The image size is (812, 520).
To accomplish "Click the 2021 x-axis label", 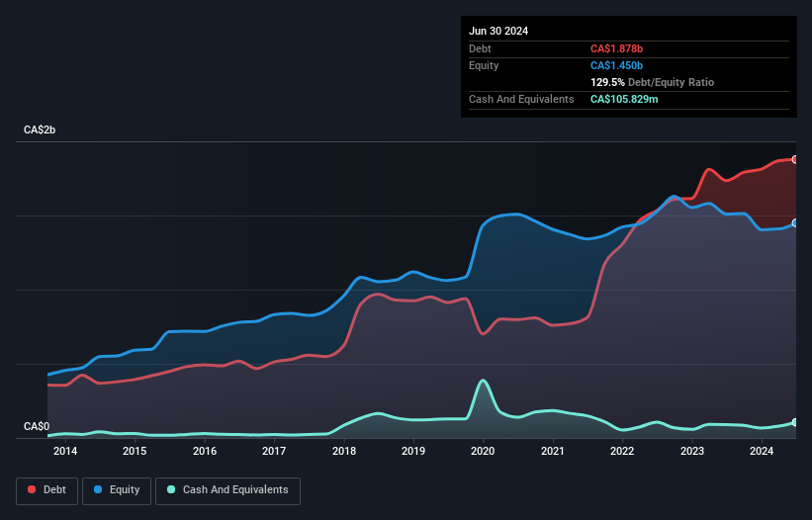I will coord(553,451).
